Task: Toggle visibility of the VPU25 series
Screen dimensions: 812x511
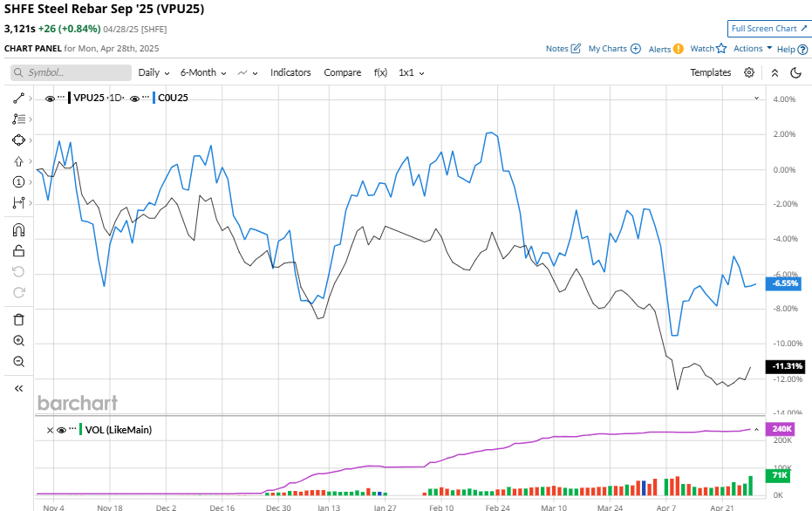Action: [x=50, y=99]
